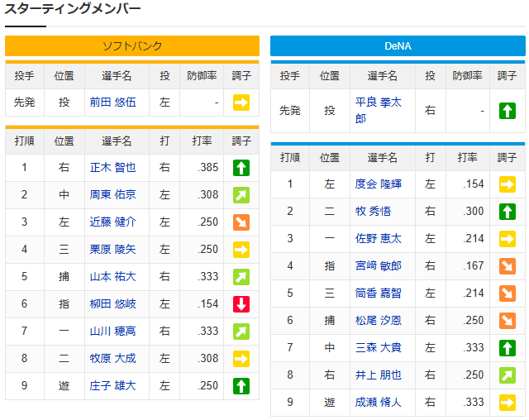Image resolution: width=529 pixels, height=420 pixels.
Task: Click the red down arrow for 柳田 悠岐
Action: click(241, 304)
